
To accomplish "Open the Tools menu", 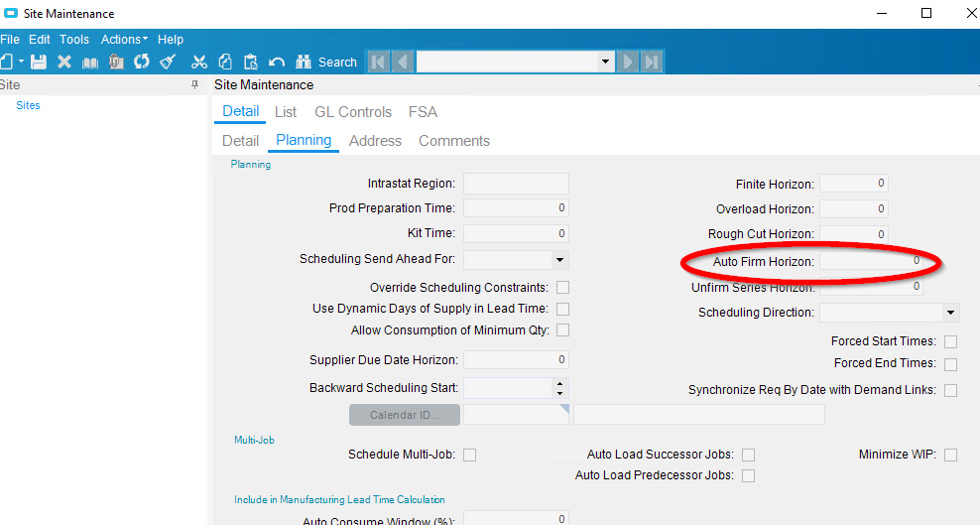I will pyautogui.click(x=74, y=40).
